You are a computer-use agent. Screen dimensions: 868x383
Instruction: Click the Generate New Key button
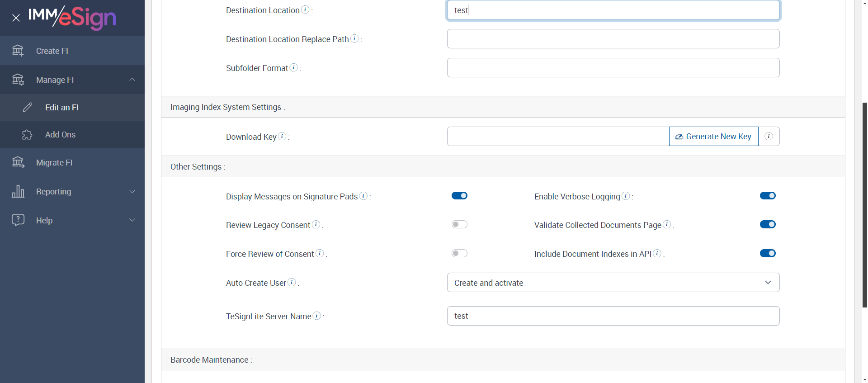coord(713,137)
